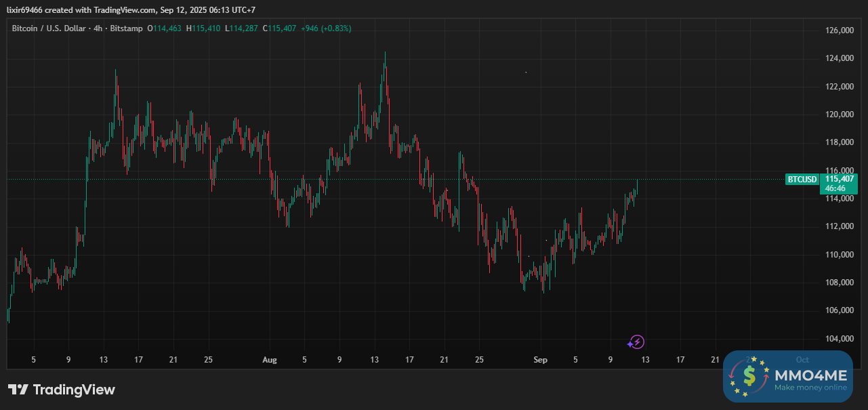Click the latest green candle at price line

[x=637, y=186]
